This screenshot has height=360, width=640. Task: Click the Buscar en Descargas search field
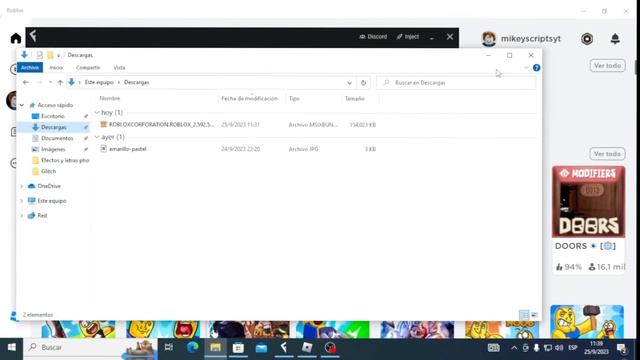(456, 82)
